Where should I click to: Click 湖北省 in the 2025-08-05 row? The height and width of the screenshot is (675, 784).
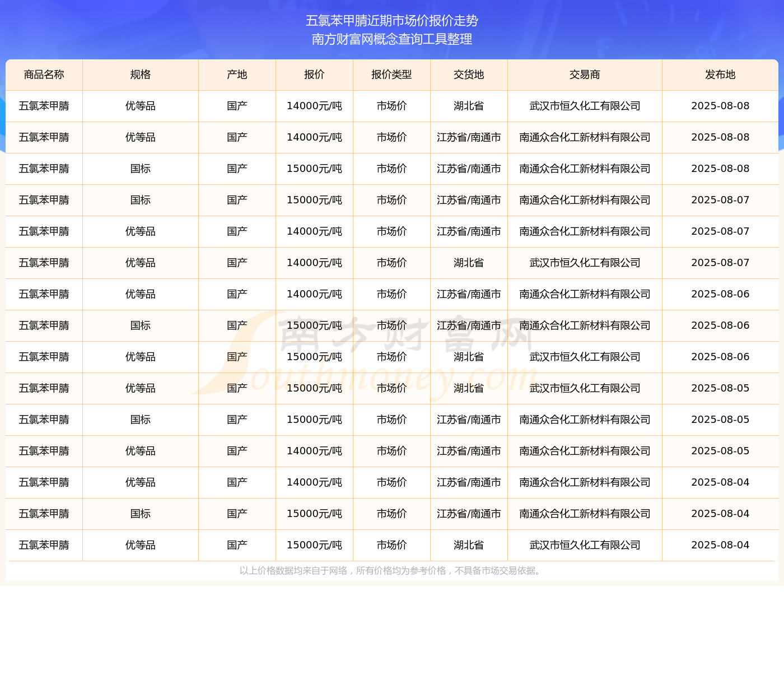[x=469, y=388]
